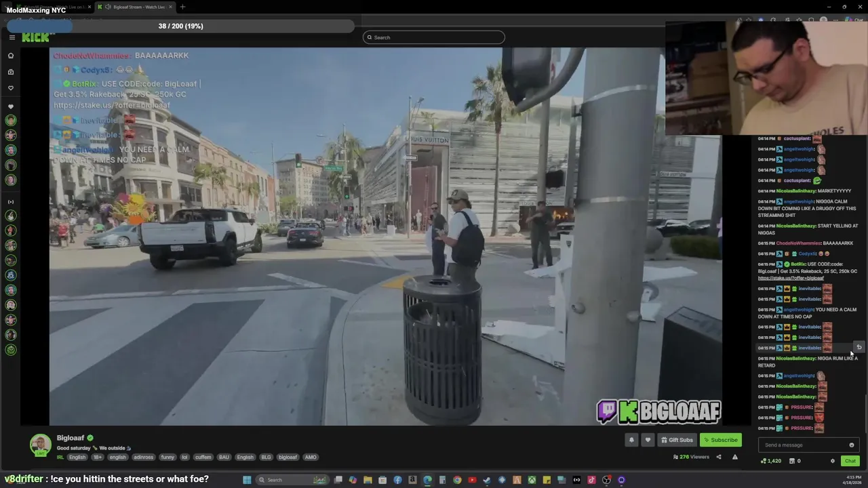The image size is (868, 488).
Task: Open the Xbox app from the taskbar
Action: [532, 480]
